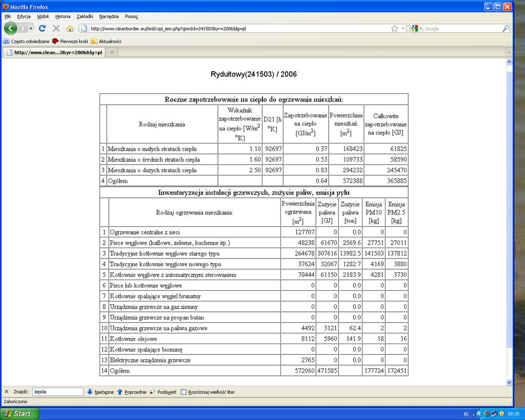Screen dimensions: 525x420
Task: Stop loading with the X icon
Action: (x=56, y=29)
